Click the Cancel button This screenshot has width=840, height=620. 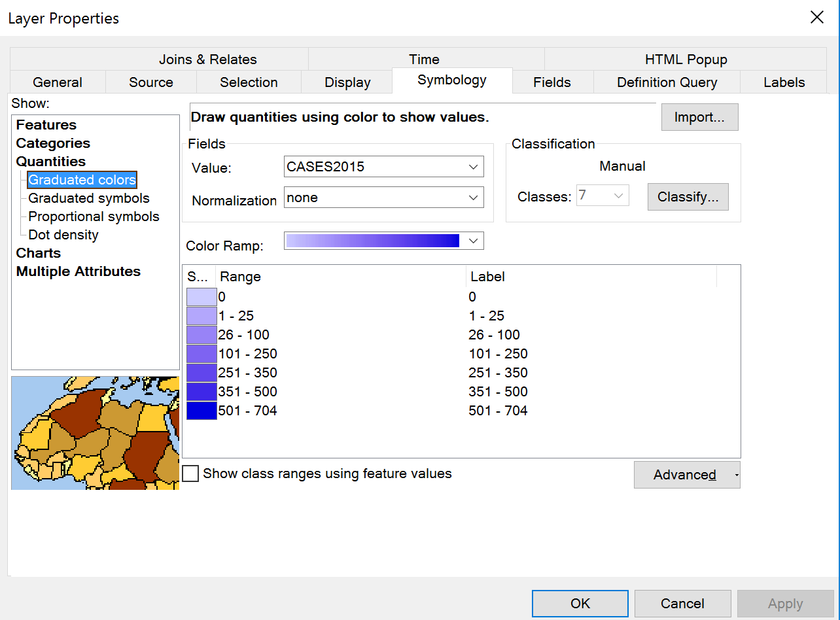(682, 604)
